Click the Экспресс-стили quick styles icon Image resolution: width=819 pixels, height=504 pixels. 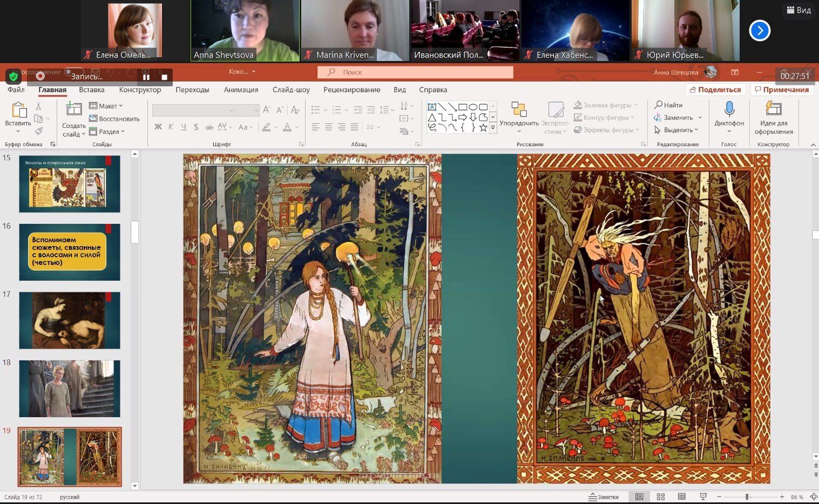[x=556, y=110]
